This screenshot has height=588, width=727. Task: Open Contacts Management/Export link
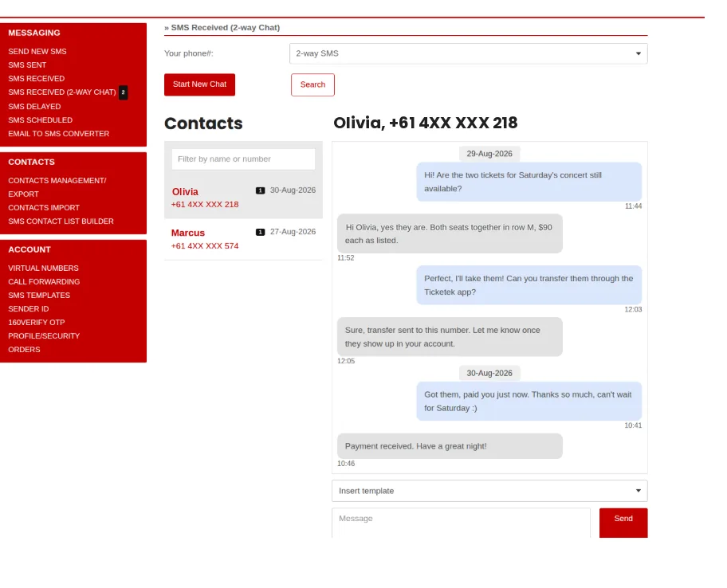point(57,187)
